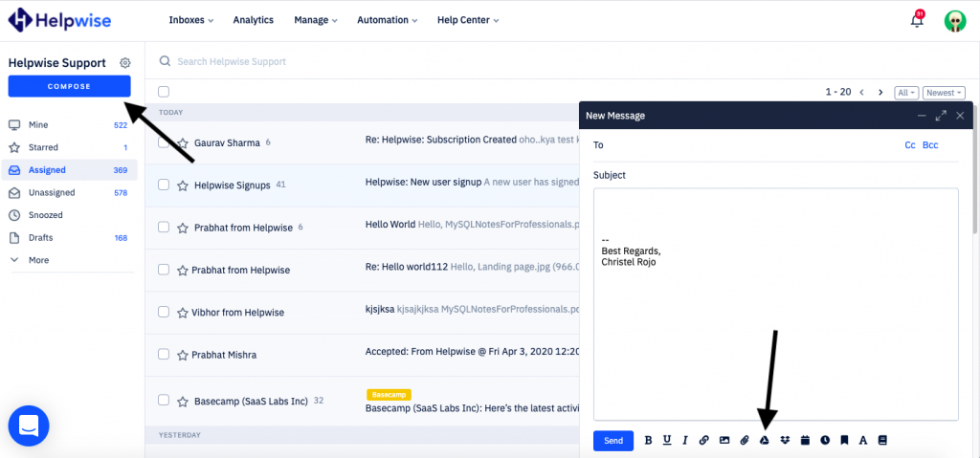Viewport: 980px width, 458px height.
Task: Select the Prabhat Mishra conversation checkbox
Action: [163, 354]
